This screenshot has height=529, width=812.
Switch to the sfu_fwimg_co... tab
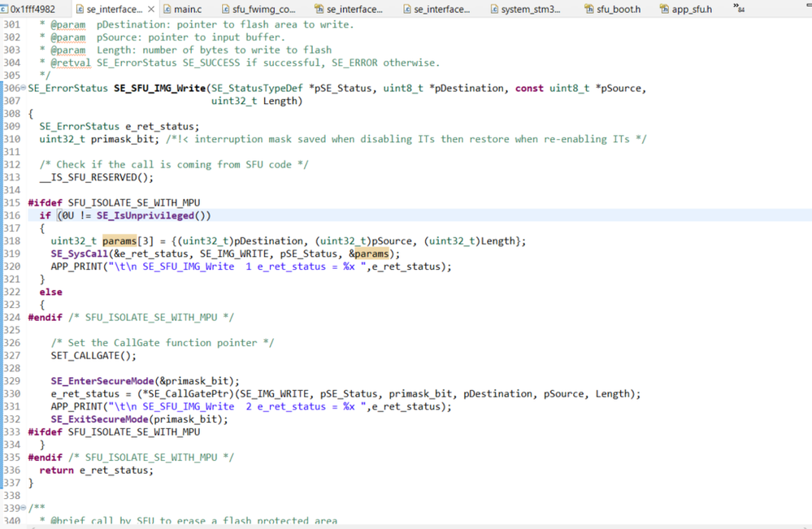258,9
